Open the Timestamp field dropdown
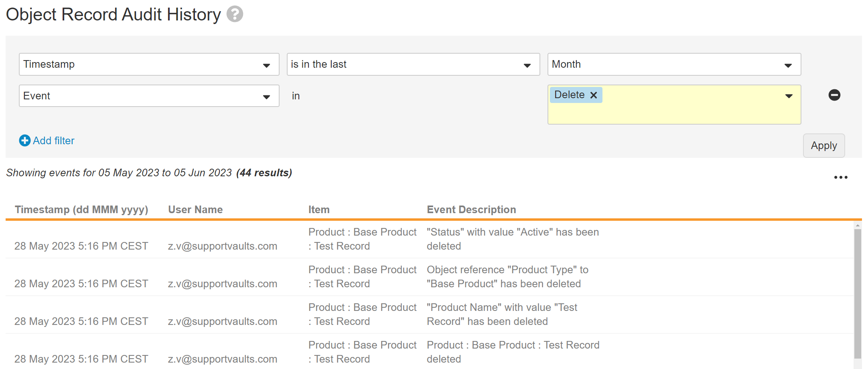Viewport: 868px width, 369px height. pyautogui.click(x=266, y=64)
